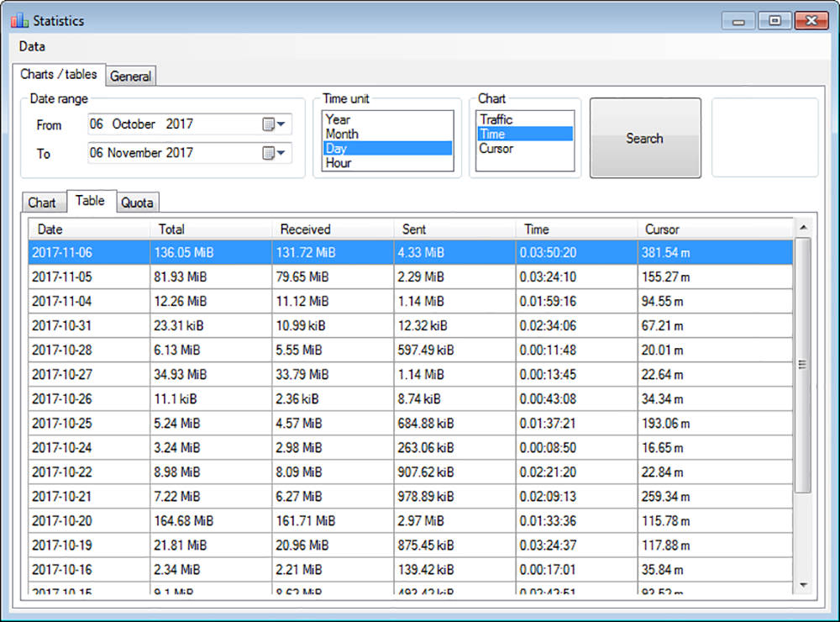The image size is (840, 622).
Task: Choose Hour as the time unit
Action: tap(338, 163)
